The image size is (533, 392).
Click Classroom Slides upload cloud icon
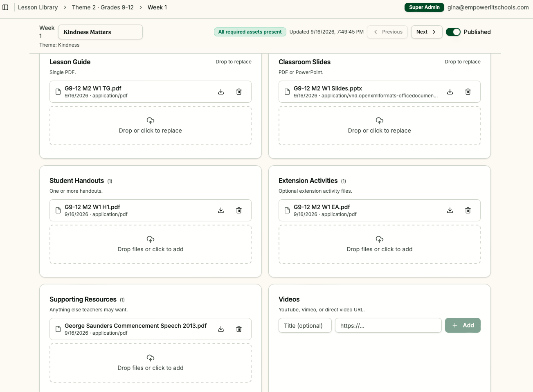click(380, 121)
